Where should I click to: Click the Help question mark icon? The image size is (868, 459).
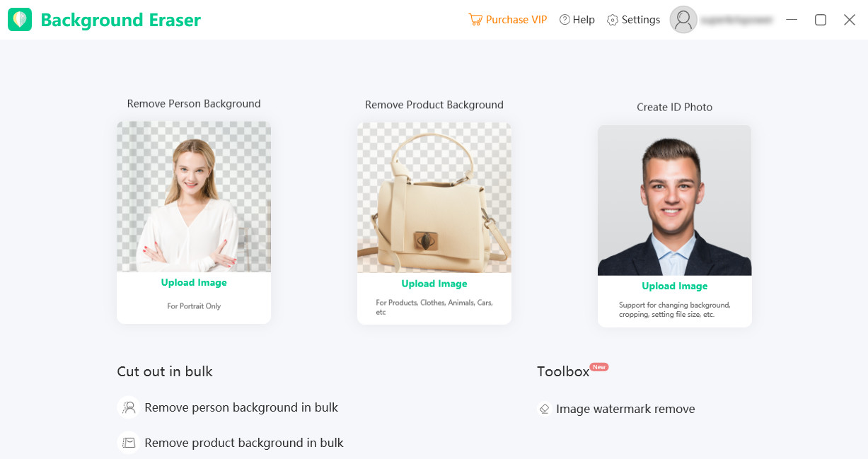pos(565,20)
